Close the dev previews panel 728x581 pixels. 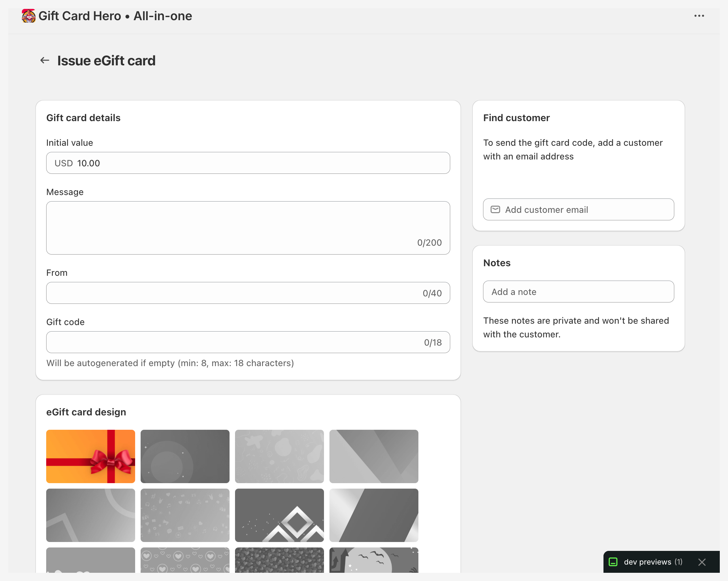pos(702,562)
